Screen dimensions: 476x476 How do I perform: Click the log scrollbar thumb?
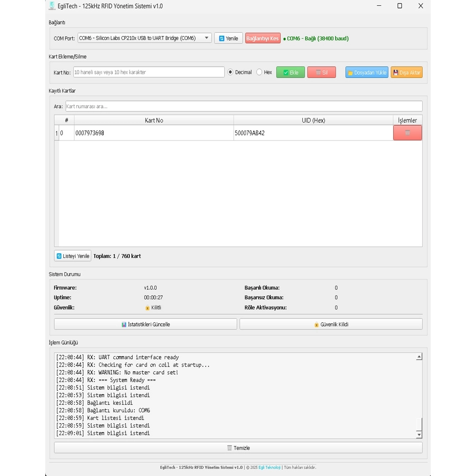419,424
